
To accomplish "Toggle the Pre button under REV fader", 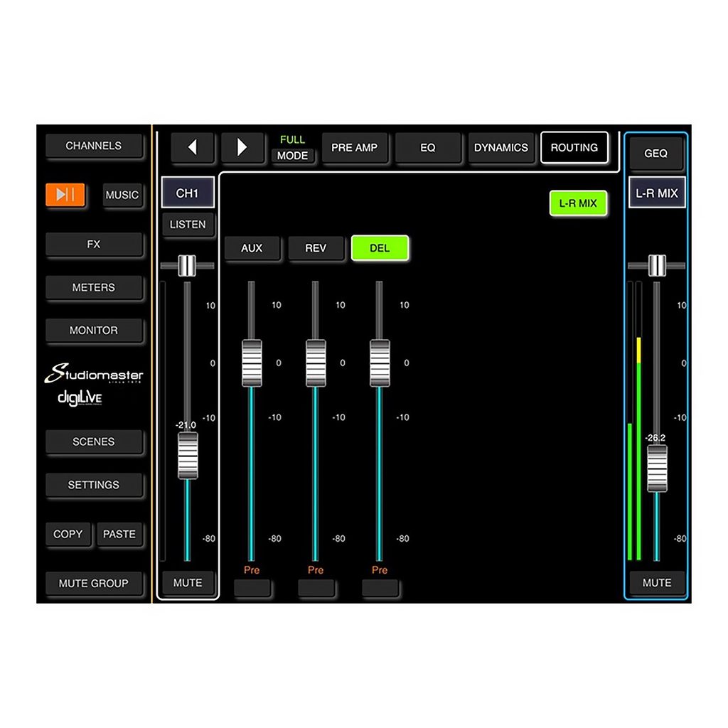I will point(316,588).
